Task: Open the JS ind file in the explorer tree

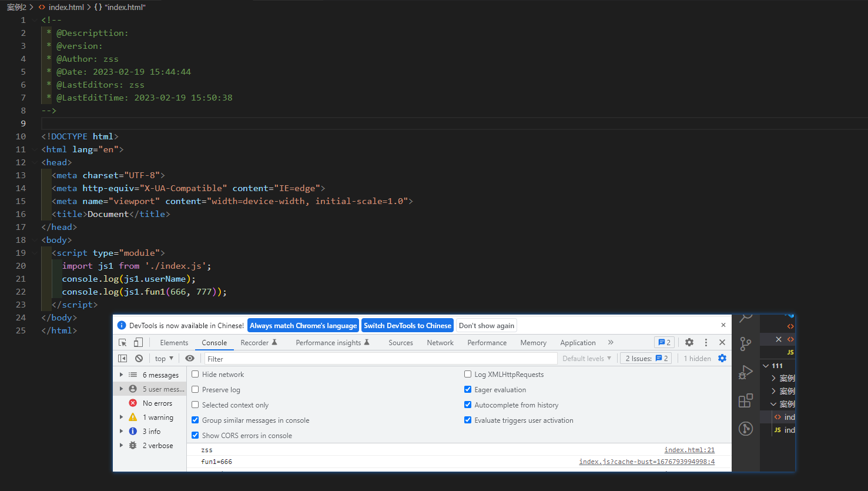Action: [784, 430]
